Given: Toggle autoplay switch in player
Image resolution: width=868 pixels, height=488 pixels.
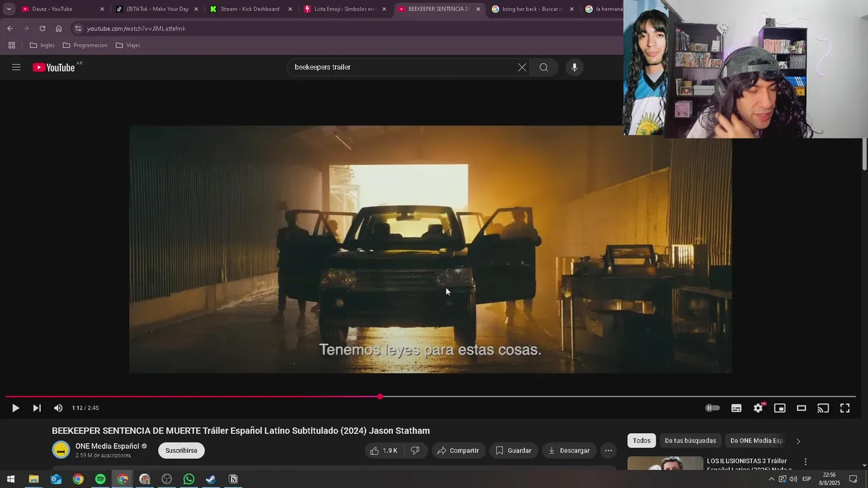Looking at the screenshot, I should (x=712, y=408).
